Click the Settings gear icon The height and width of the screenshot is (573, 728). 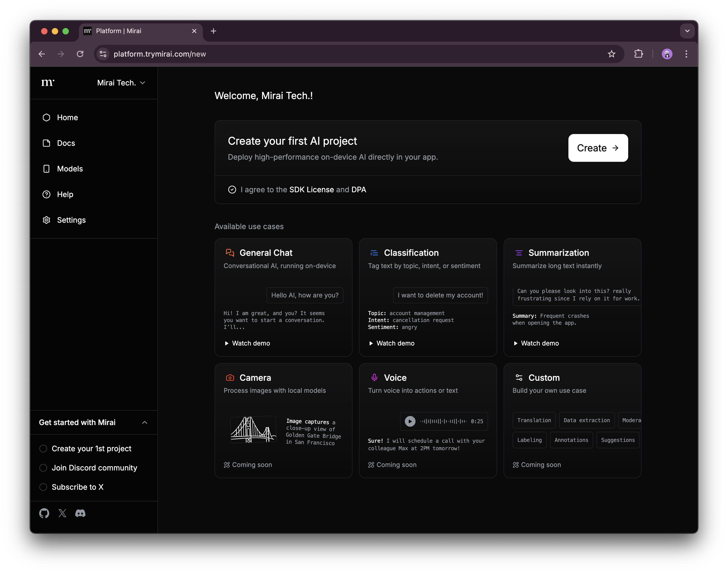47,220
